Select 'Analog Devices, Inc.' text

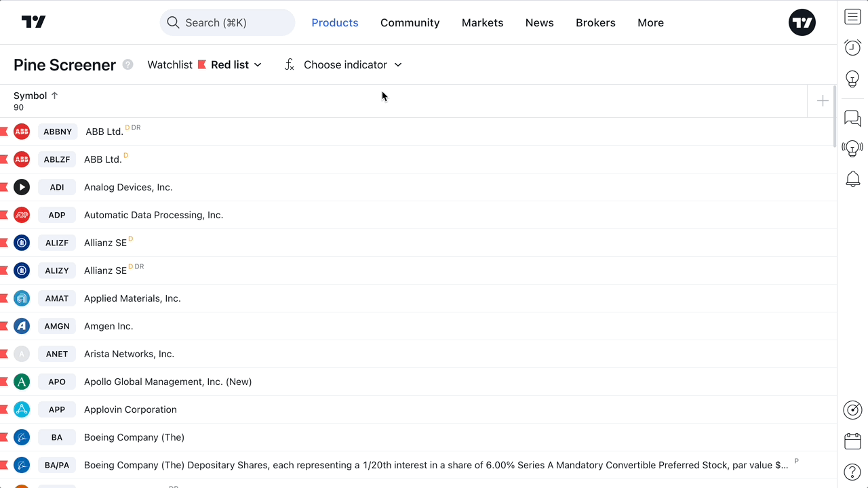click(128, 187)
